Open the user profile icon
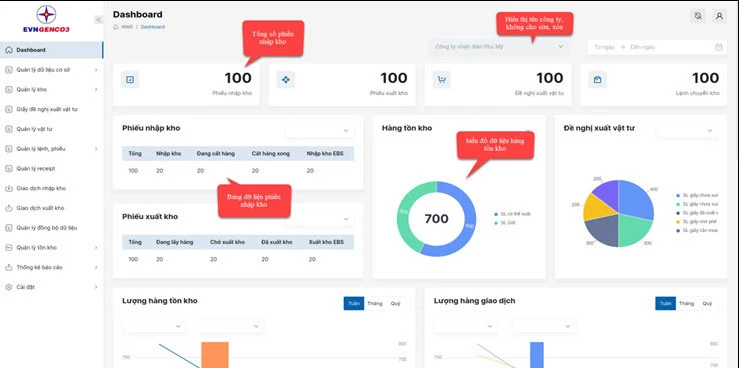The width and height of the screenshot is (739, 368). coord(719,16)
